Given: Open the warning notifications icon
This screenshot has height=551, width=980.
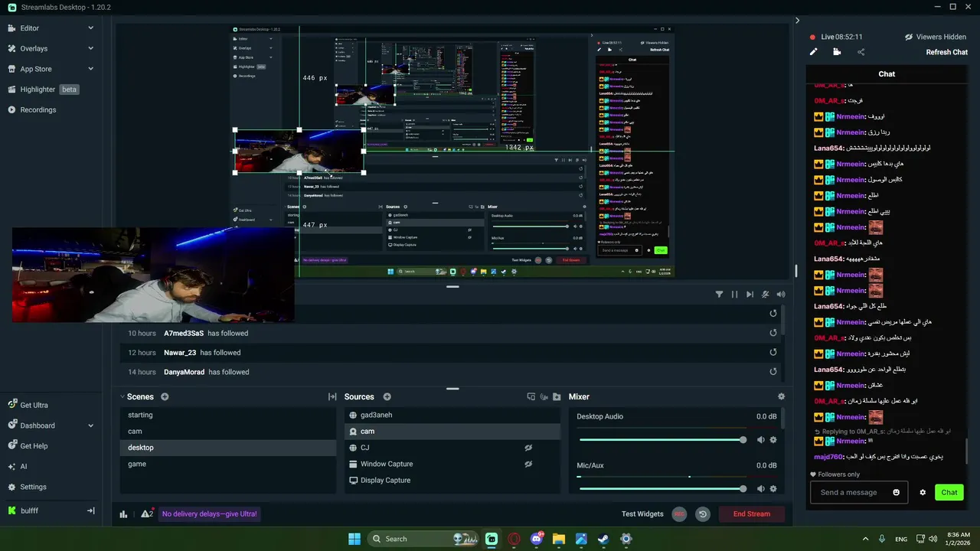Looking at the screenshot, I should click(x=146, y=514).
